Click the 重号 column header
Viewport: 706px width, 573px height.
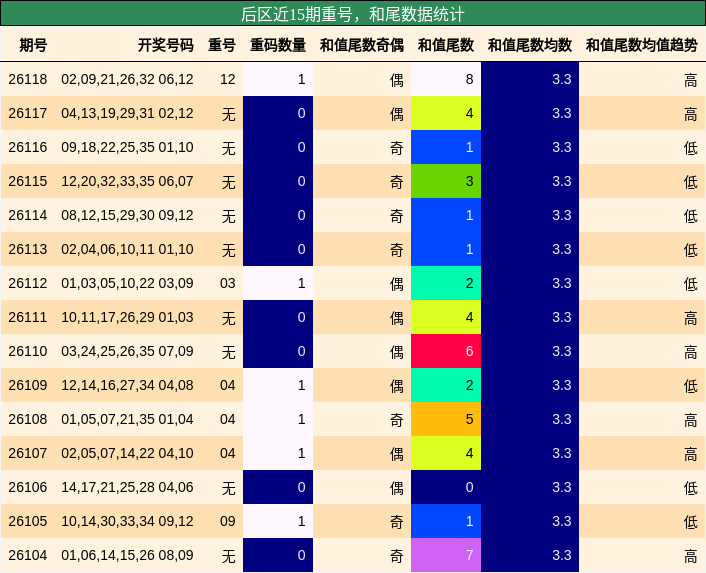[x=222, y=45]
